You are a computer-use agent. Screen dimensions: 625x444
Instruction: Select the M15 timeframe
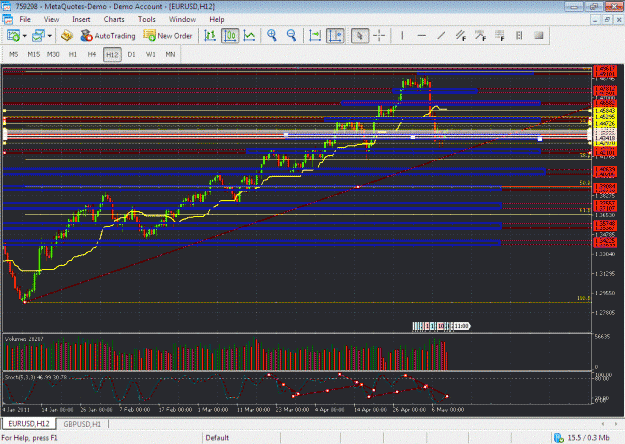coord(33,54)
